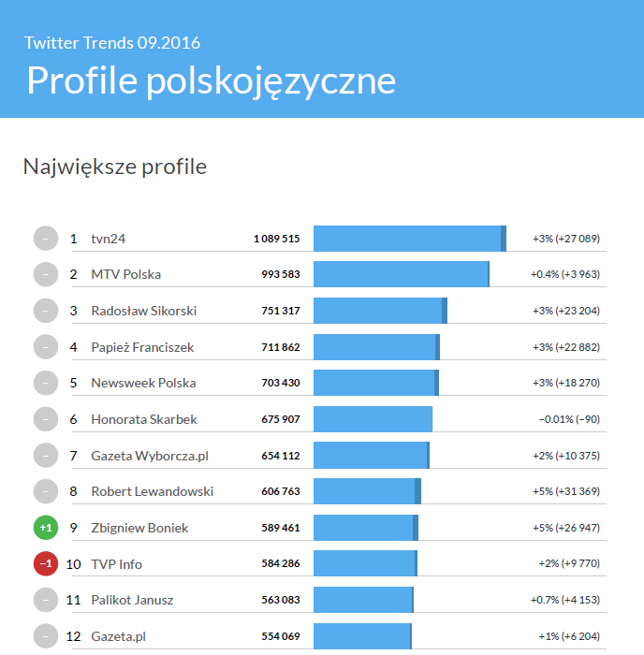Image resolution: width=644 pixels, height=655 pixels.
Task: Click the gray badge beside Radosław Sikorski
Action: coord(45,311)
